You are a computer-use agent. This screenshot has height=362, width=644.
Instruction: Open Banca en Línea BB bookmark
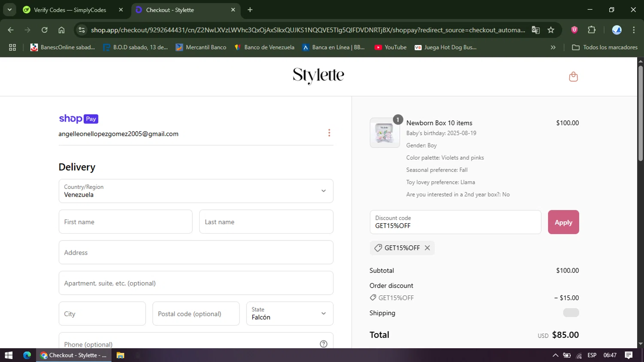pyautogui.click(x=334, y=47)
